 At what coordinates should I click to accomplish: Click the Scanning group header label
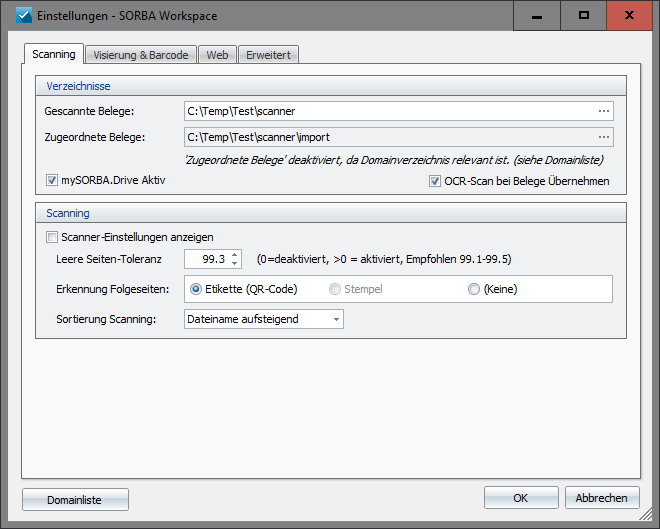click(68, 213)
